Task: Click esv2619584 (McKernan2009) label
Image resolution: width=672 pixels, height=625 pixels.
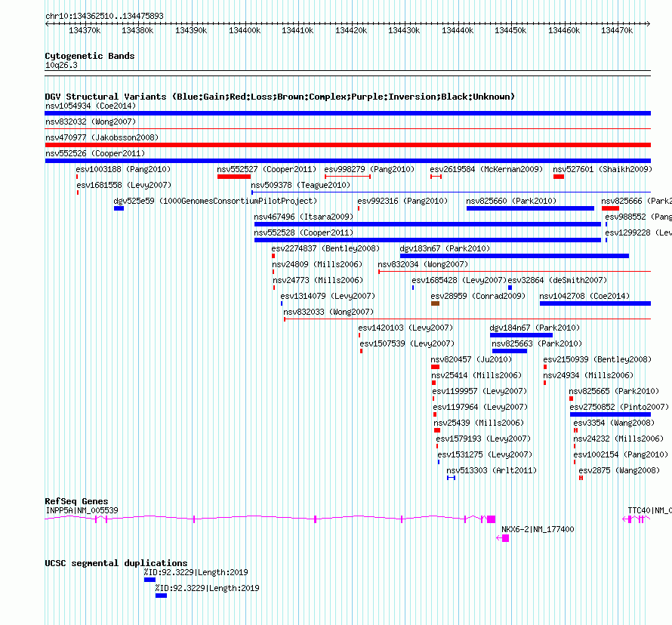Action: 486,169
